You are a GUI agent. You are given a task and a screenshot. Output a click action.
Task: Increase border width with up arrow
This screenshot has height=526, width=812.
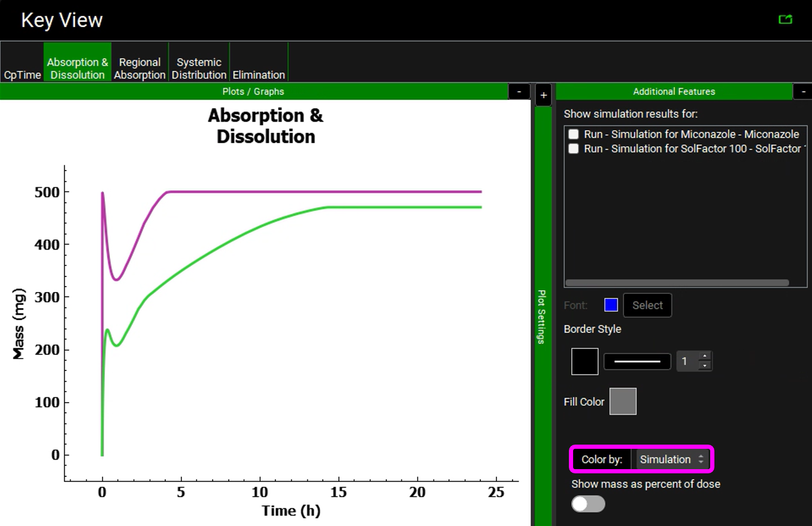[705, 357]
